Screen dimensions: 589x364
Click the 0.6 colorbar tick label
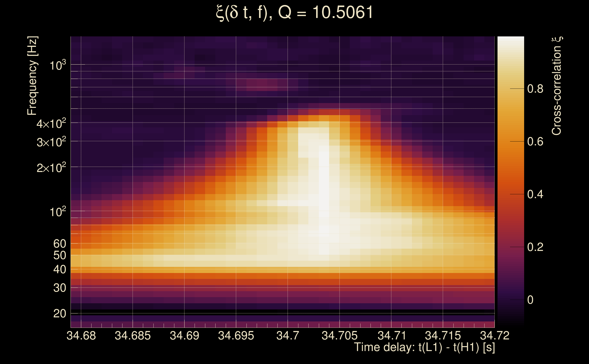point(535,142)
